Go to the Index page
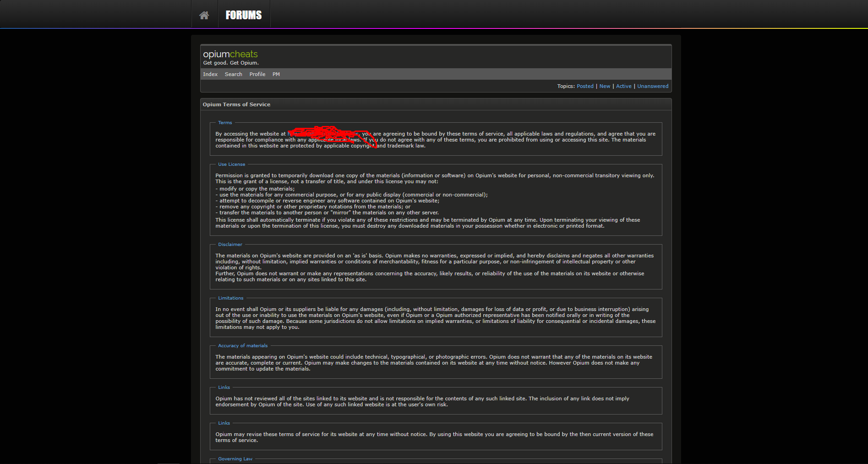Image resolution: width=868 pixels, height=464 pixels. (210, 74)
